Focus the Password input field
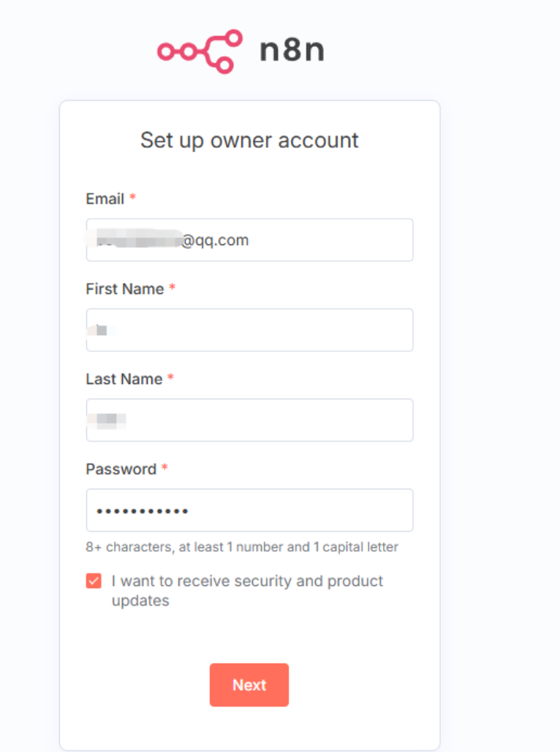The image size is (560, 752). point(250,511)
